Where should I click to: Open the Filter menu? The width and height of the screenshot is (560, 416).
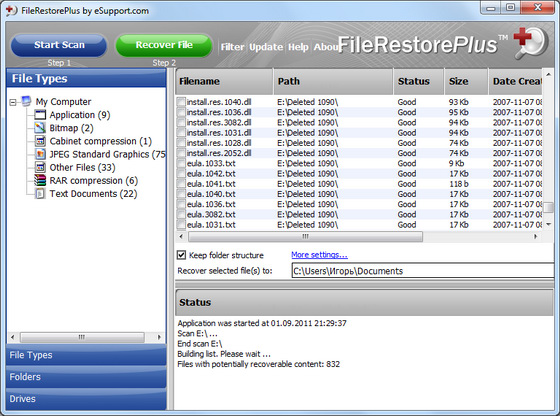(232, 47)
